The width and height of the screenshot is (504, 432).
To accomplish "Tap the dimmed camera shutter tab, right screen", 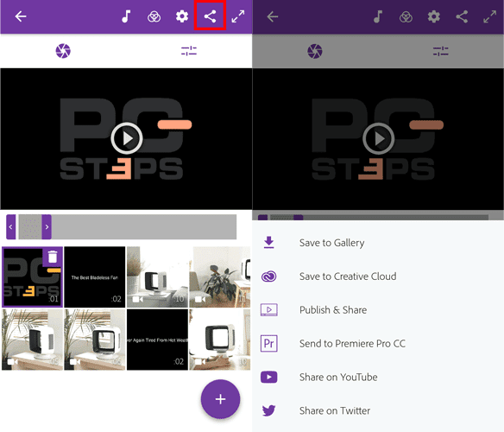I will point(315,51).
